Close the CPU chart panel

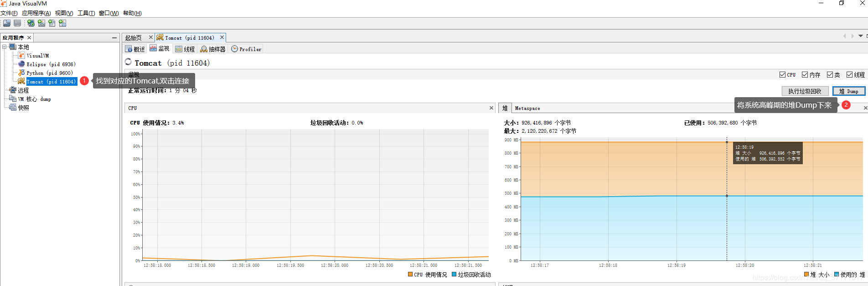point(491,108)
